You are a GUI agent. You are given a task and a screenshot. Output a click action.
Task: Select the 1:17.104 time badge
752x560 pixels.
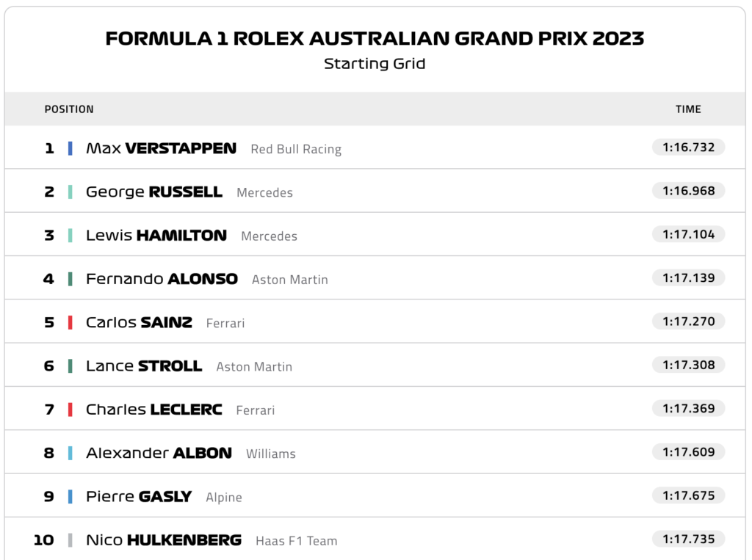(688, 234)
